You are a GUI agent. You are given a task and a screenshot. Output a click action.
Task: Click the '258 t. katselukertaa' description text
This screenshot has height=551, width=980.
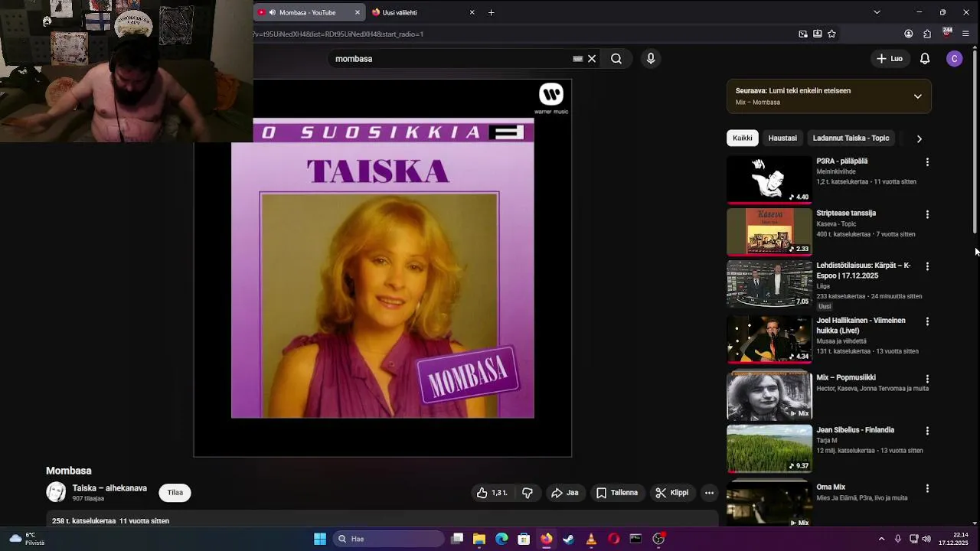click(110, 521)
